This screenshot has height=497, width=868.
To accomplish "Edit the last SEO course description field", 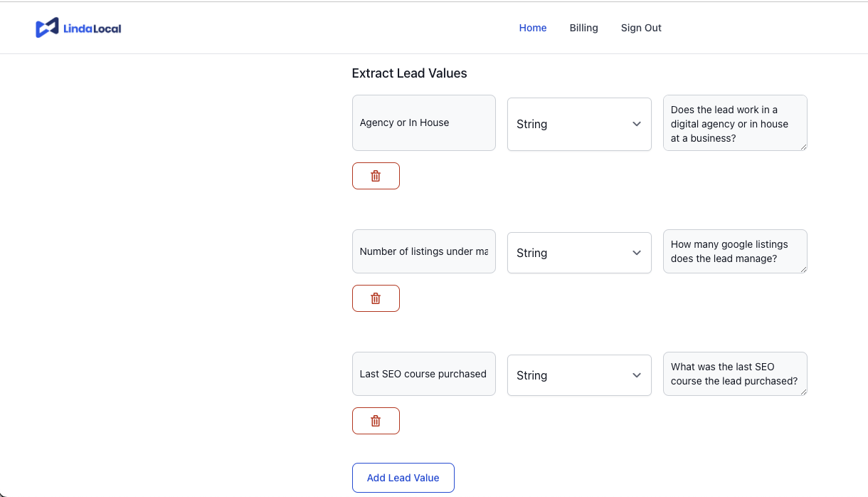I will pyautogui.click(x=735, y=374).
